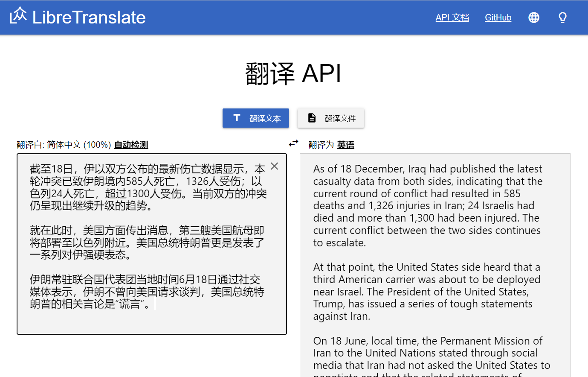Swap source and target languages
Viewport: 588px width, 377px height.
click(293, 143)
